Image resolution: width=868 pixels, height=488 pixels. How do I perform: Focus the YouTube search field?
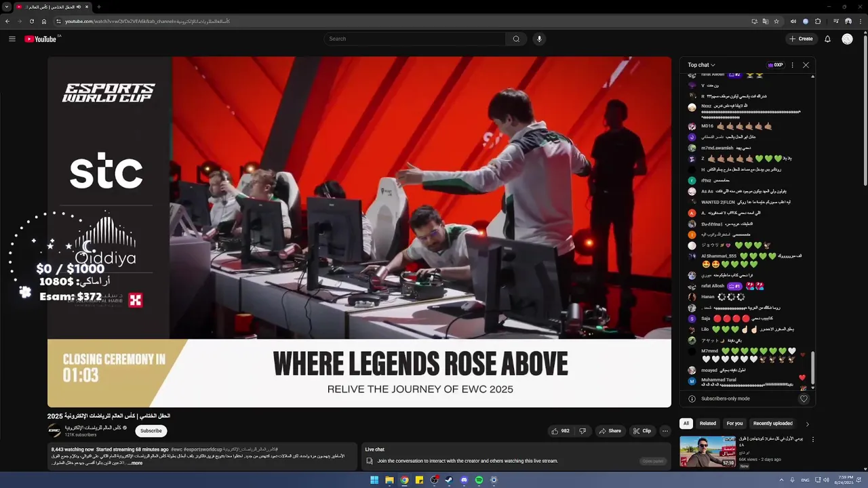click(x=414, y=39)
